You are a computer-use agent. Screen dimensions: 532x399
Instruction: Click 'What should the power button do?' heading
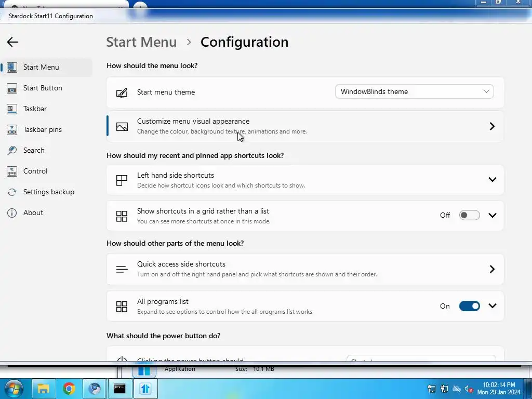[164, 336]
